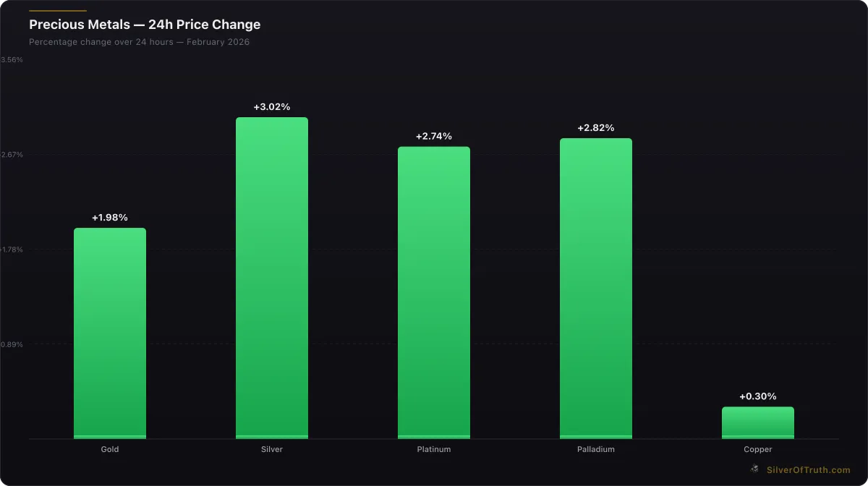
Task: Select the Platinum axis label
Action: (x=434, y=449)
